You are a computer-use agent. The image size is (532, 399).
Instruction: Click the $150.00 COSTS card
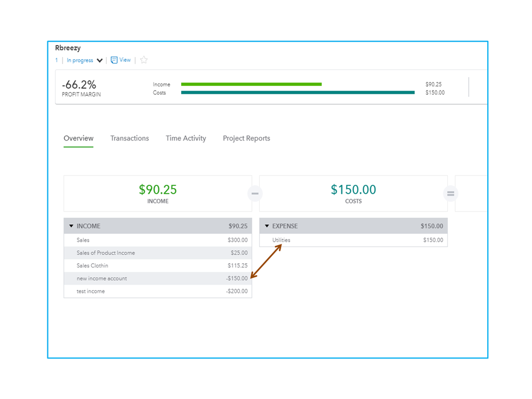pos(354,193)
